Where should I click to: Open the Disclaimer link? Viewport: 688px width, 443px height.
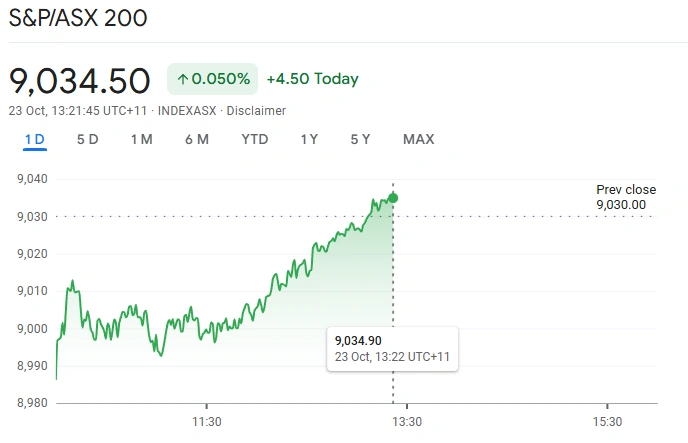point(256,111)
